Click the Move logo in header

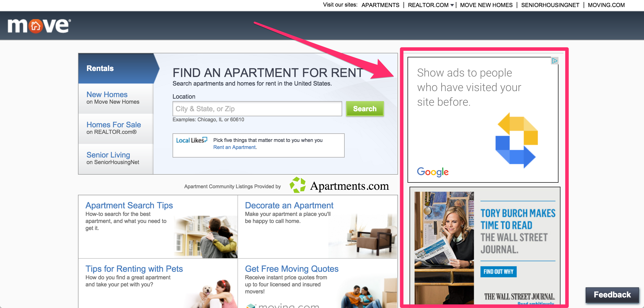[39, 26]
